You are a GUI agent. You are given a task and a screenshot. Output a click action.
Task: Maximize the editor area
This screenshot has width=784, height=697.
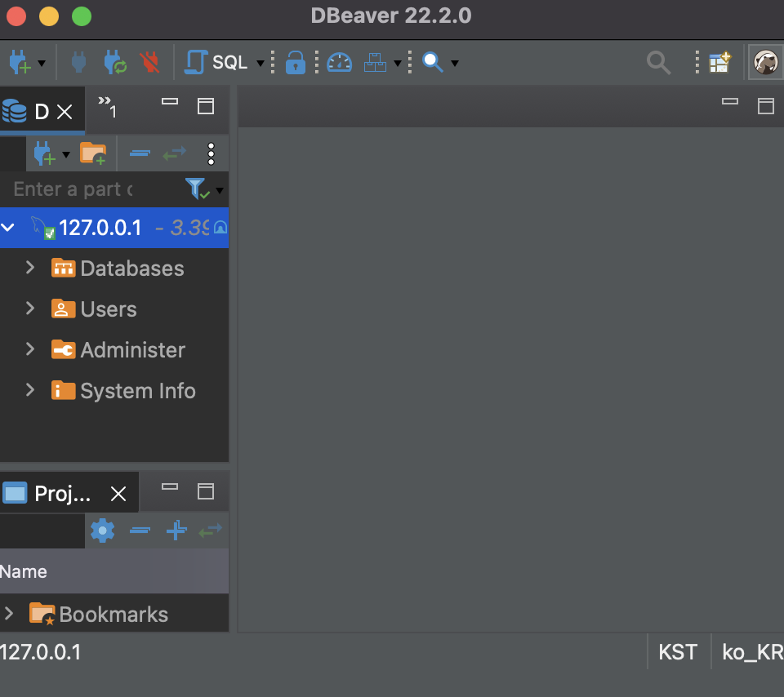pyautogui.click(x=766, y=106)
